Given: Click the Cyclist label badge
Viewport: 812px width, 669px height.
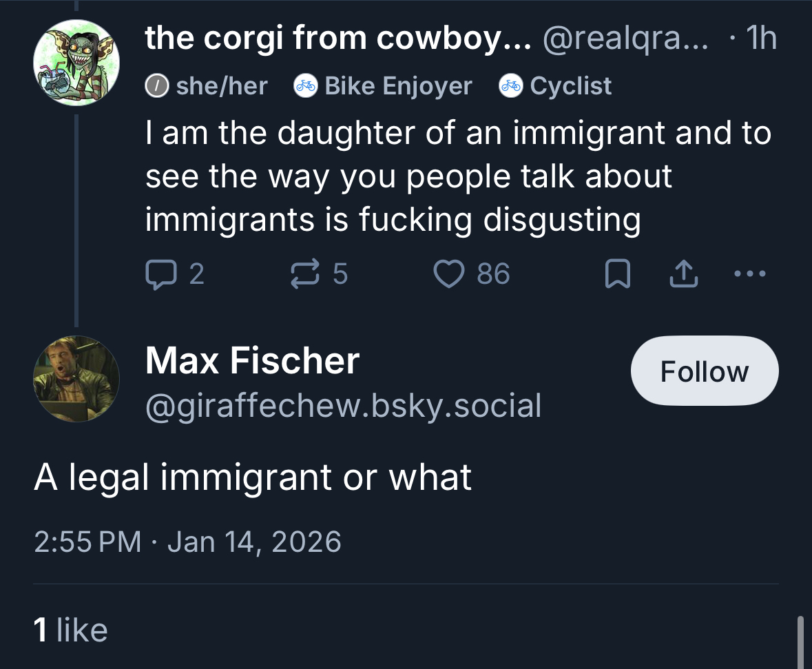Looking at the screenshot, I should click(x=556, y=86).
